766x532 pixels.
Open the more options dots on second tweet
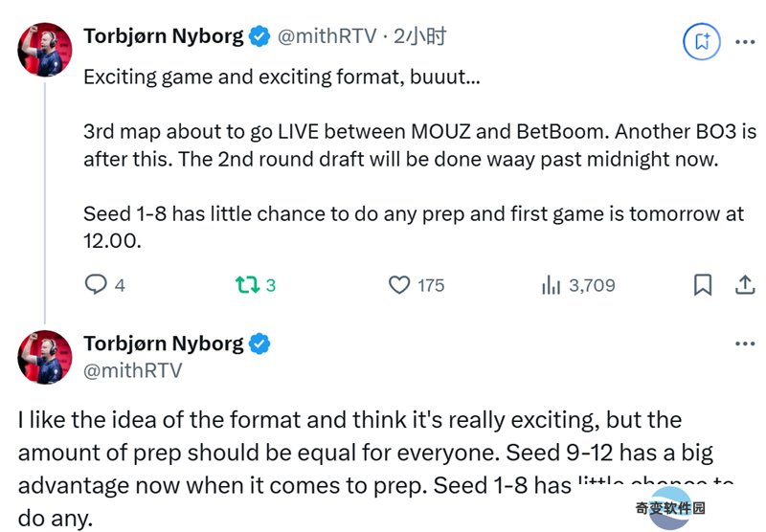pos(745,344)
